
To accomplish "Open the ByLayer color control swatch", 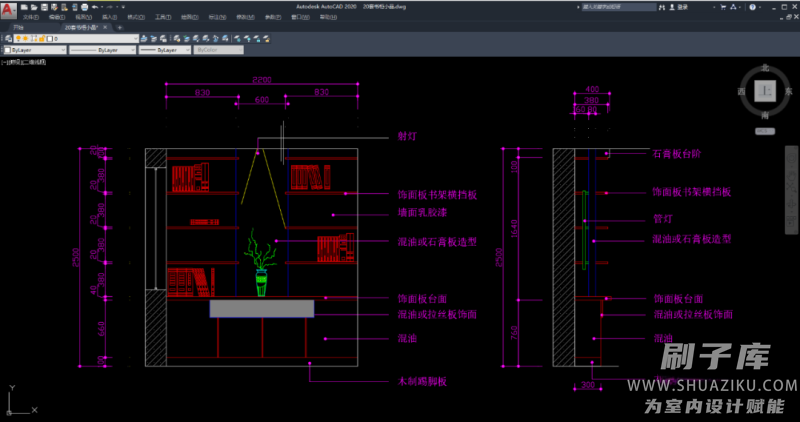I will tap(35, 49).
